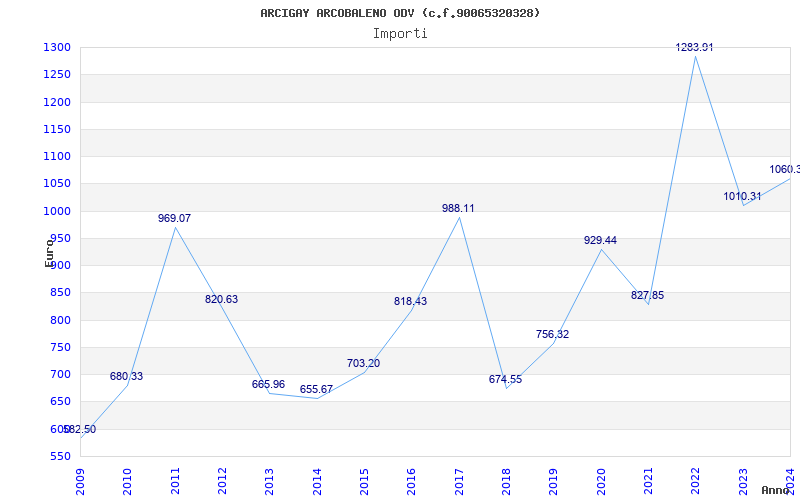Click the data label 820.63
The height and width of the screenshot is (500, 800).
[x=221, y=299]
